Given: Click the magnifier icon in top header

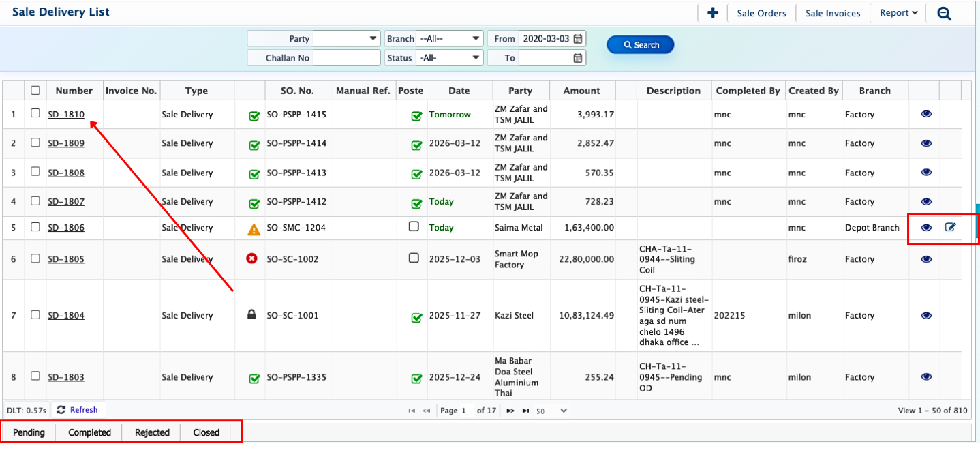Looking at the screenshot, I should (944, 13).
